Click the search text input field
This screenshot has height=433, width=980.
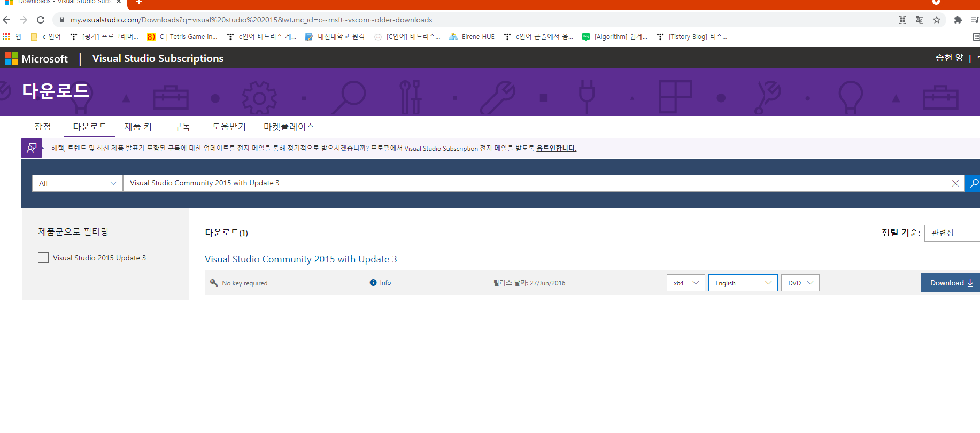click(536, 183)
